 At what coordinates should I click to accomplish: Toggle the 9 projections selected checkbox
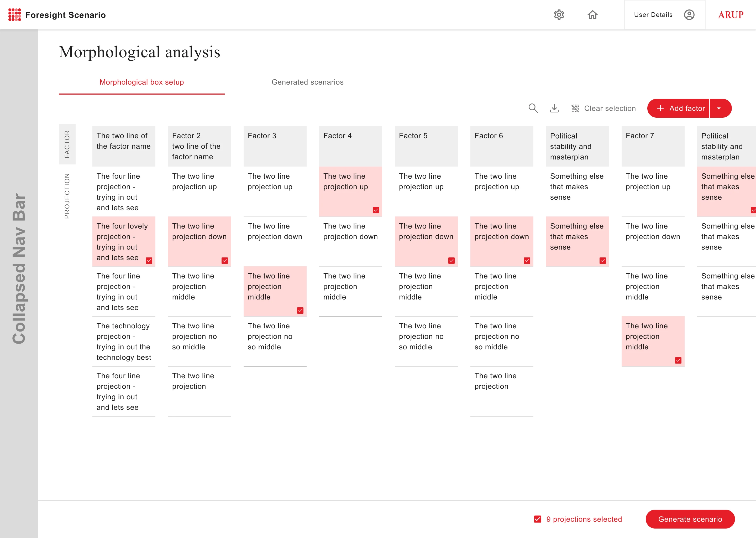click(x=537, y=519)
